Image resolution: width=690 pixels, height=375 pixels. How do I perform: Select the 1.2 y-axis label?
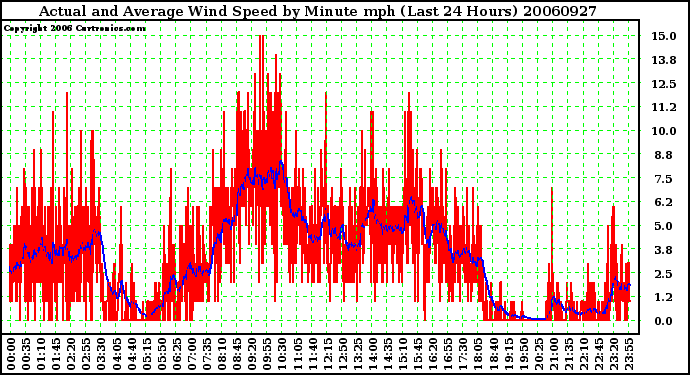coord(664,297)
